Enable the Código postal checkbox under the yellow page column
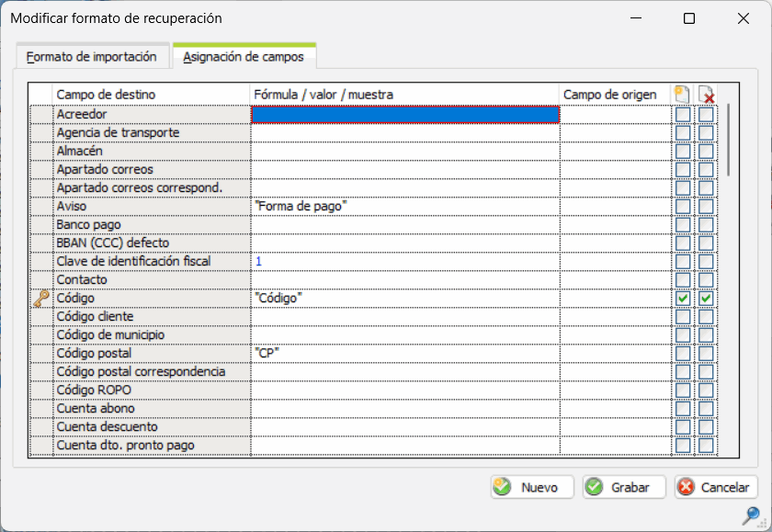 click(683, 354)
